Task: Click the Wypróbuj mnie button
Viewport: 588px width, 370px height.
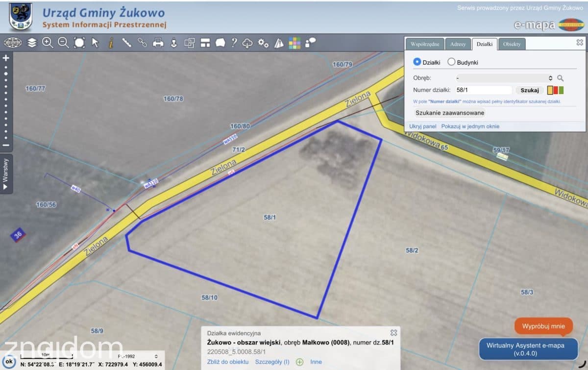Action: pyautogui.click(x=543, y=326)
